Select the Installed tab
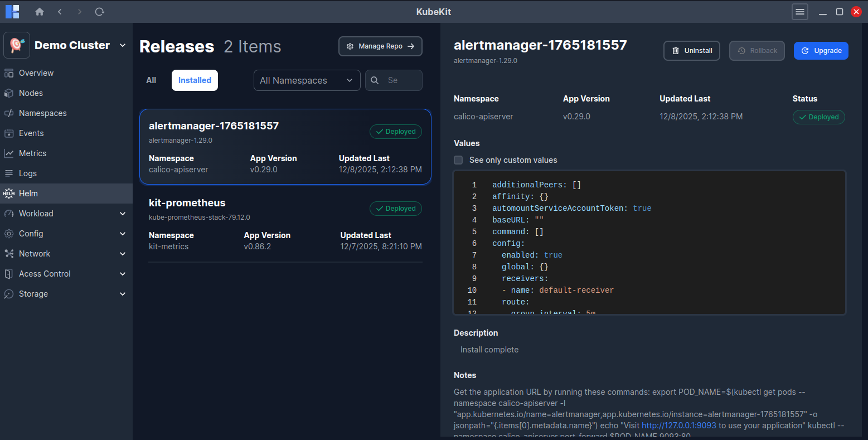The image size is (868, 440). pos(195,80)
